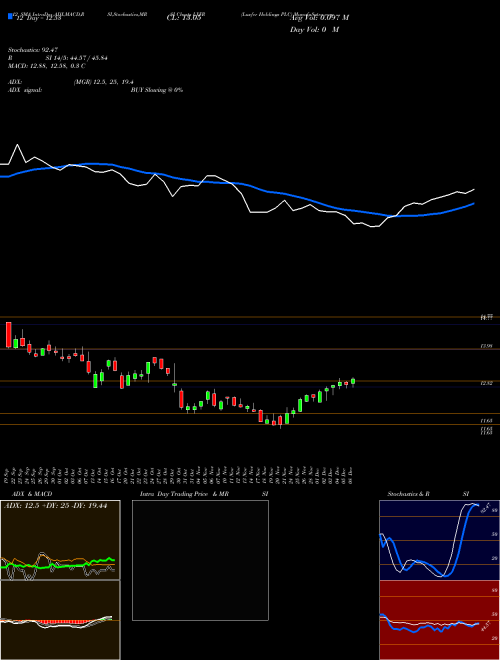
Task: Click the last date label on x-axis
Action: click(x=351, y=476)
